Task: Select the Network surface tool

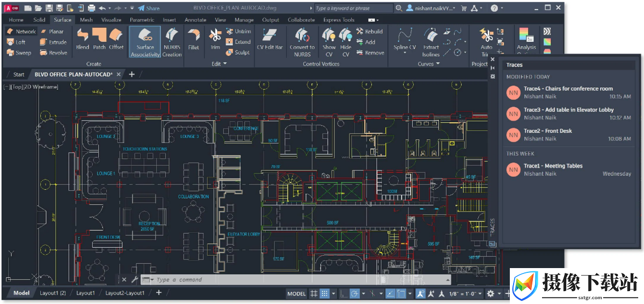Action: point(21,32)
